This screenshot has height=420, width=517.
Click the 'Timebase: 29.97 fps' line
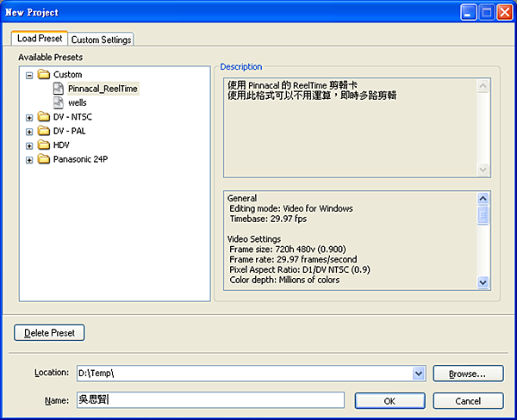pyautogui.click(x=268, y=219)
